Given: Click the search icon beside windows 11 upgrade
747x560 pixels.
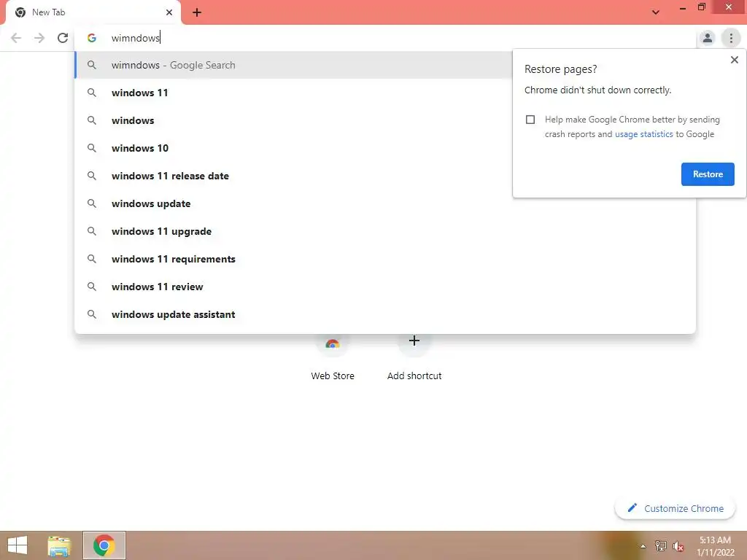Looking at the screenshot, I should pos(92,231).
